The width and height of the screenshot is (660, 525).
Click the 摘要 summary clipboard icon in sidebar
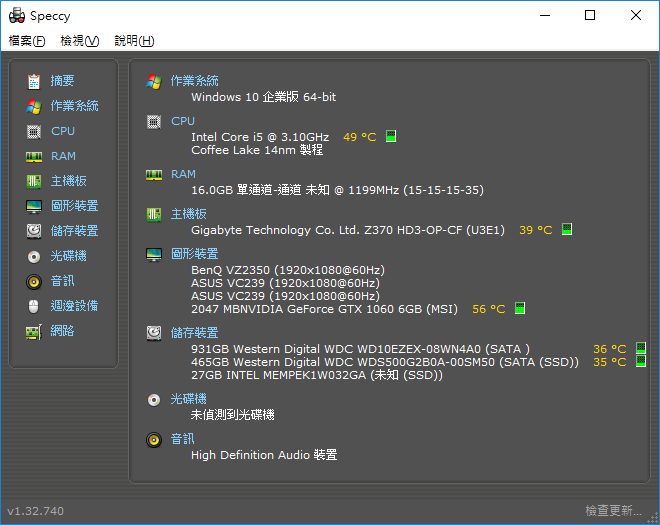tap(34, 81)
